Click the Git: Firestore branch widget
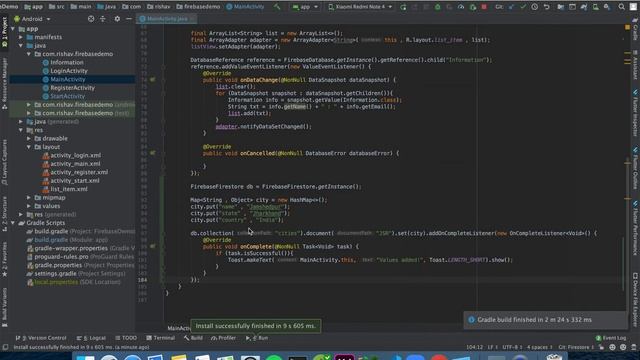The width and height of the screenshot is (640, 360). pos(576,347)
